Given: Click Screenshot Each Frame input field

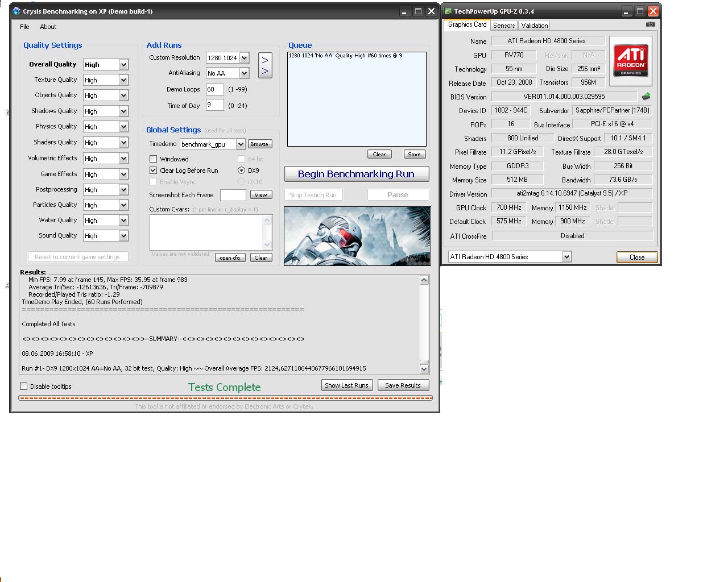Looking at the screenshot, I should pyautogui.click(x=233, y=195).
